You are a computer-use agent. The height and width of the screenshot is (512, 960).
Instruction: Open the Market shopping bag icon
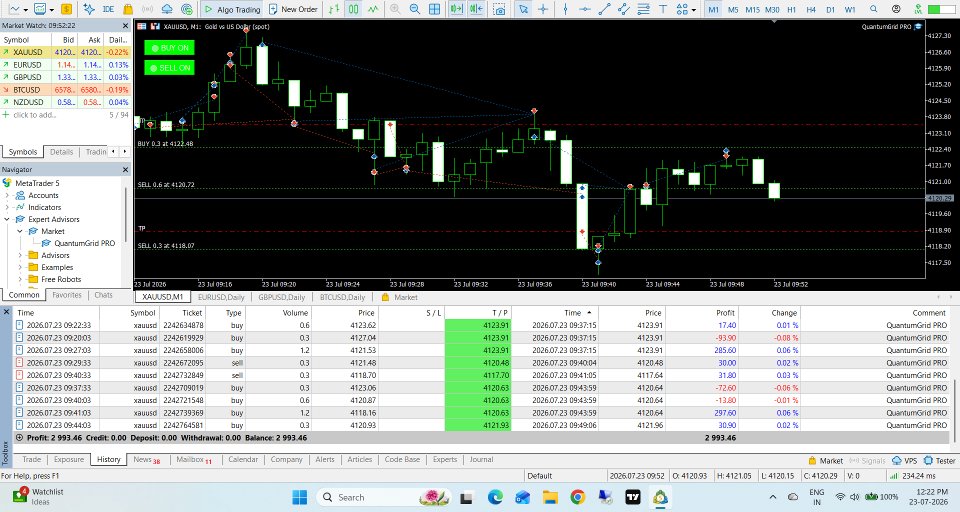point(128,9)
